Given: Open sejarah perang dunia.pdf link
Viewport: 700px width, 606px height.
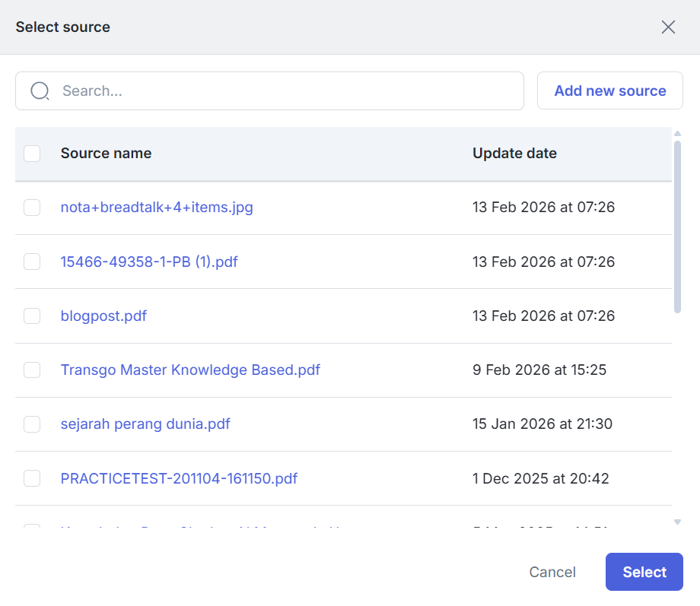Looking at the screenshot, I should (145, 424).
